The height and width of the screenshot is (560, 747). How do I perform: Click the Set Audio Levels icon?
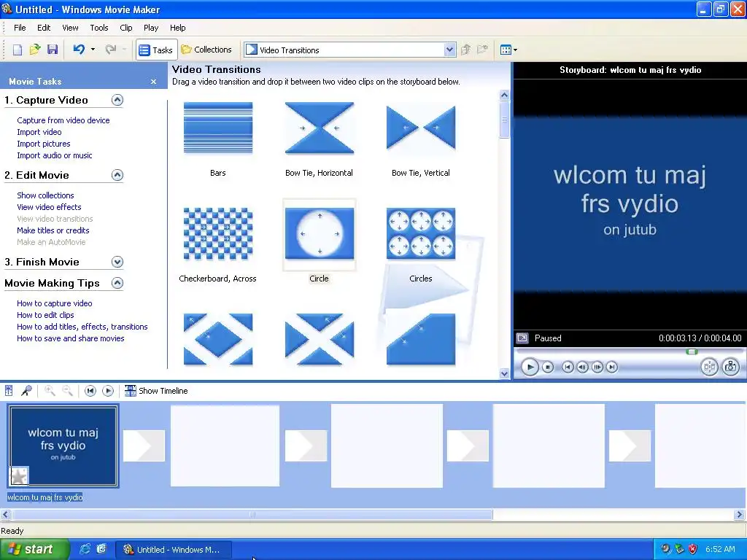[x=9, y=391]
